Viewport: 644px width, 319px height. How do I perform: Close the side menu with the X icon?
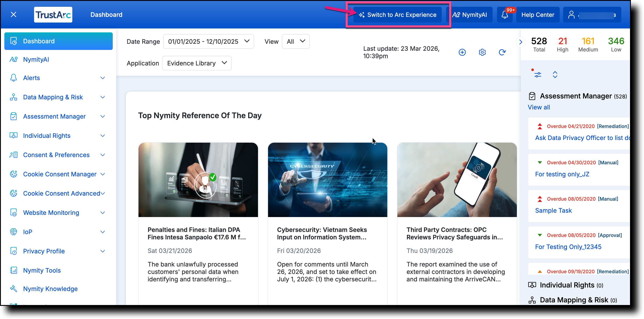14,14
